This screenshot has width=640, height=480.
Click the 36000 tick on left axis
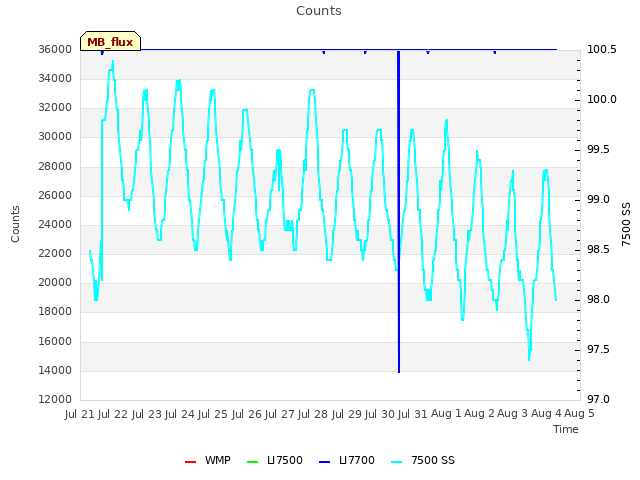55,49
